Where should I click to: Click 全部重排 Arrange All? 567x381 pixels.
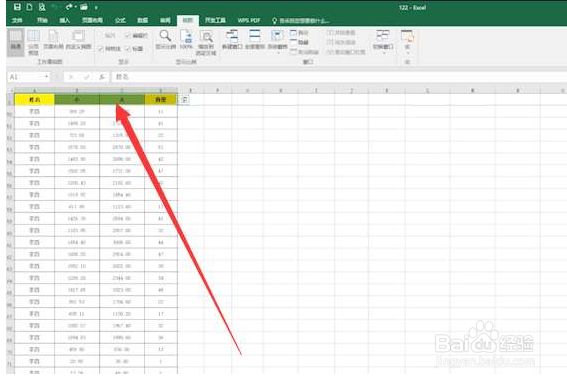(255, 40)
